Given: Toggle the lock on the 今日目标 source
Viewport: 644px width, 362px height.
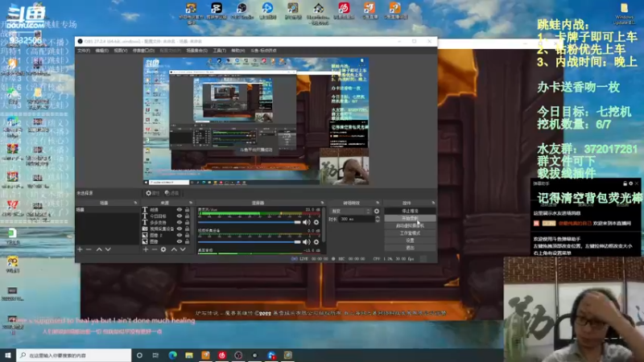Looking at the screenshot, I should click(x=188, y=216).
